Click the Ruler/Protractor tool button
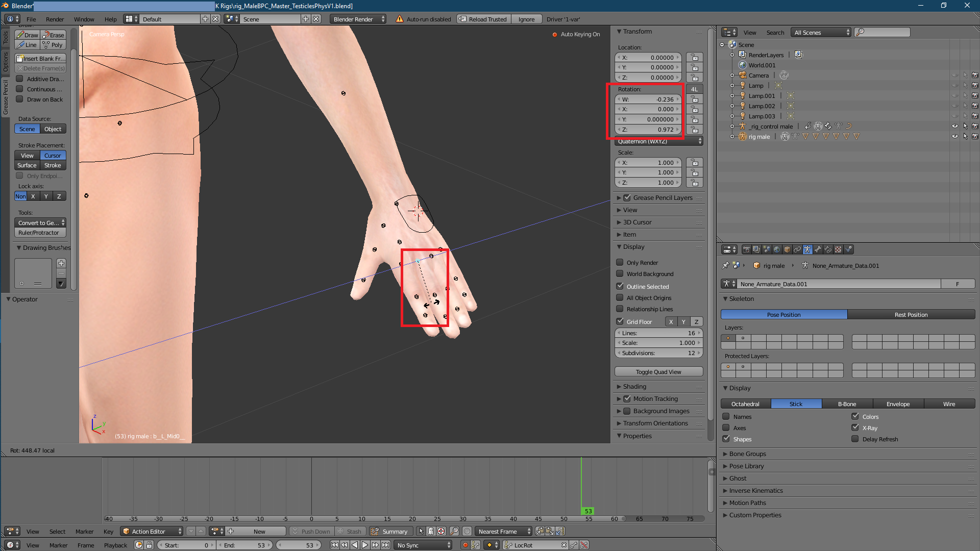 pyautogui.click(x=40, y=232)
